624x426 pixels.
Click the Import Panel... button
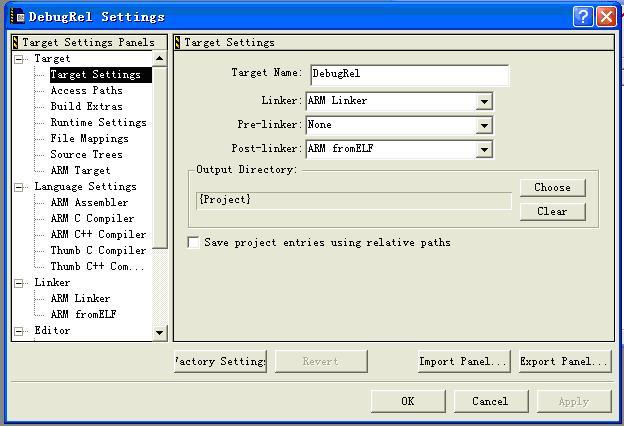click(464, 361)
